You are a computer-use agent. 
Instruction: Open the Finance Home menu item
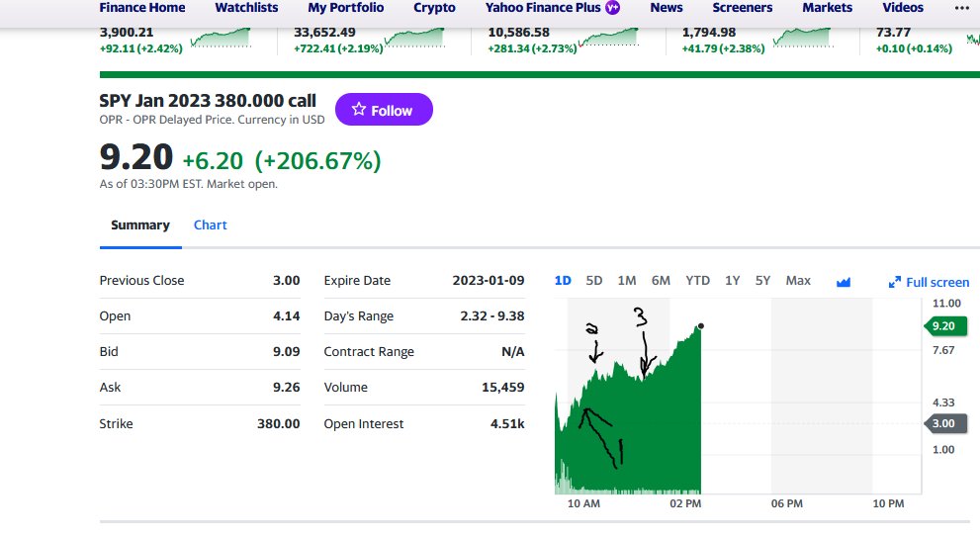pos(141,8)
